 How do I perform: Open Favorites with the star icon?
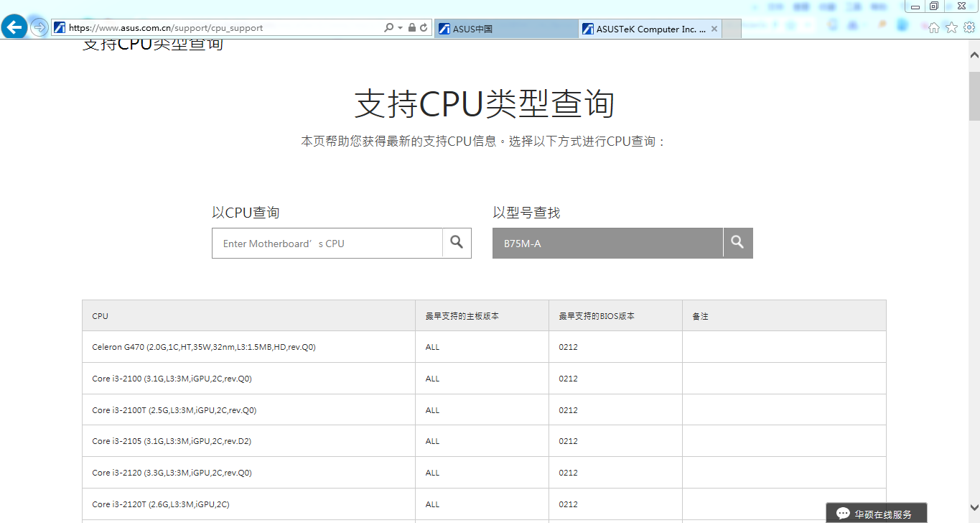(951, 27)
